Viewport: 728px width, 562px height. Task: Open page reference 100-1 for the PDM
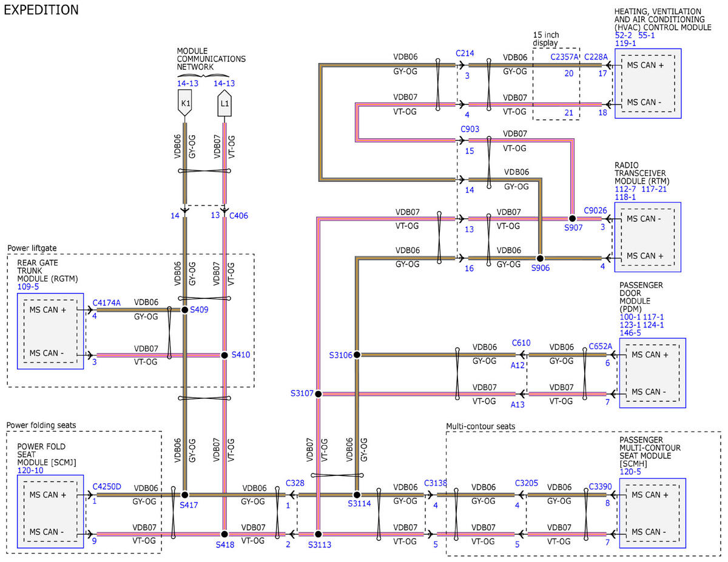(x=630, y=316)
